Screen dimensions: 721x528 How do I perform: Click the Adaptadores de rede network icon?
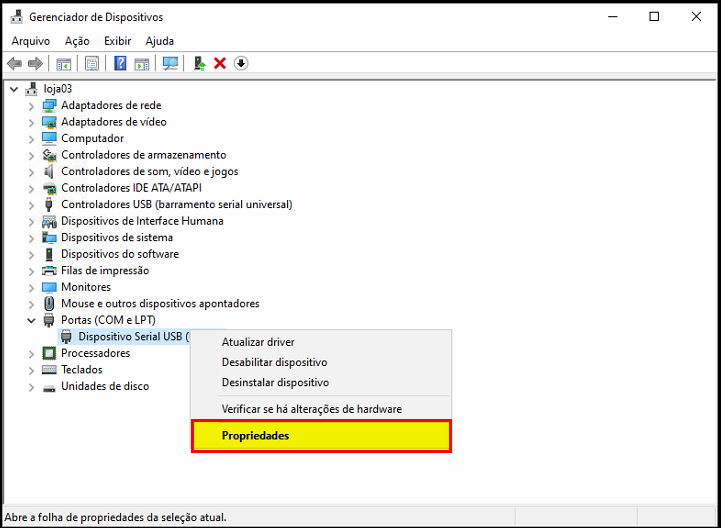pyautogui.click(x=49, y=105)
